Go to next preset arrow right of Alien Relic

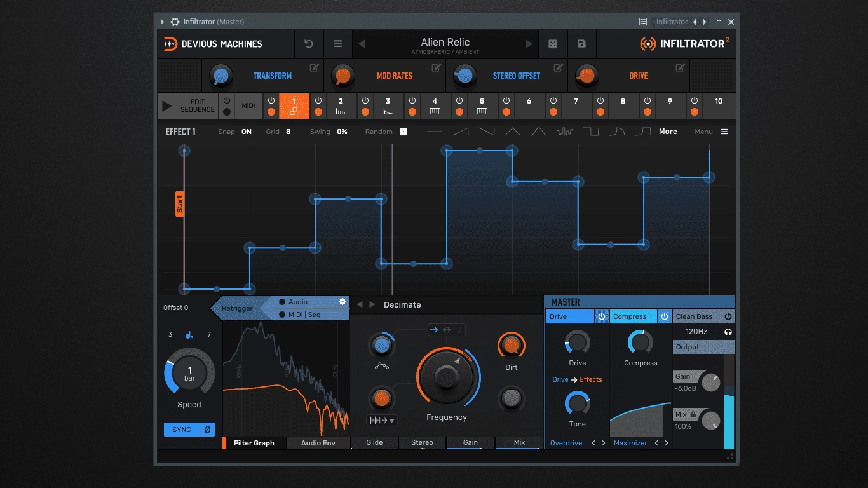click(x=528, y=44)
